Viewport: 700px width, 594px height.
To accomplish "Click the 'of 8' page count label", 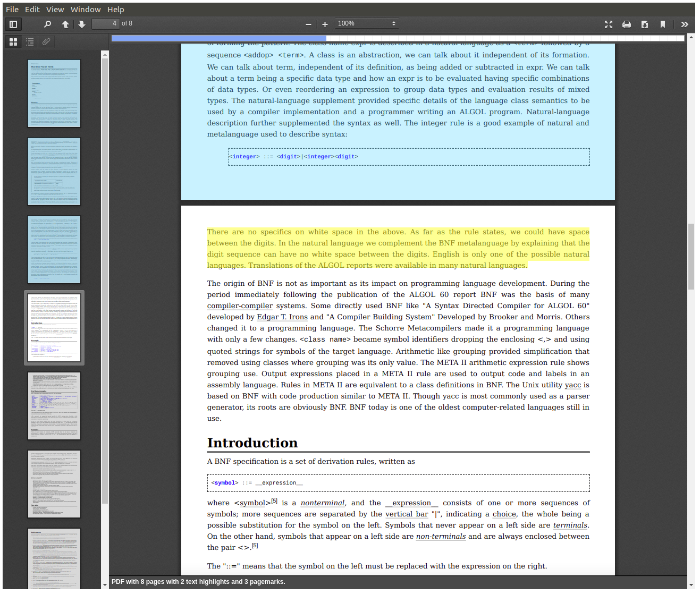I will click(x=127, y=23).
